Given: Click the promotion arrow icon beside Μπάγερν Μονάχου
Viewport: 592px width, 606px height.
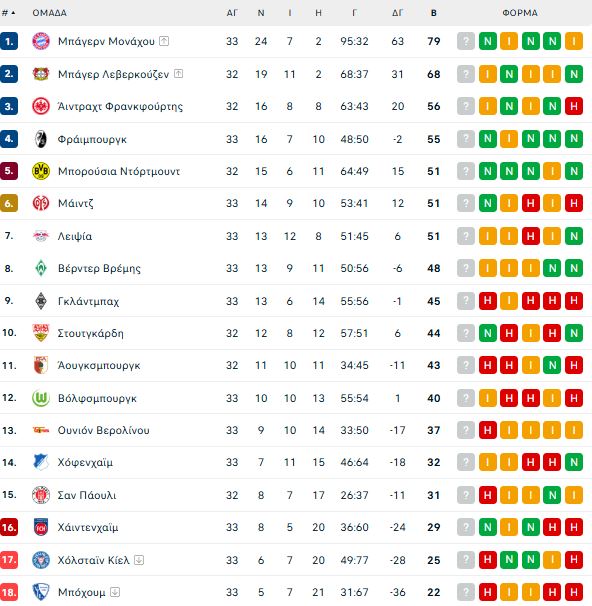Looking at the screenshot, I should pos(164,41).
